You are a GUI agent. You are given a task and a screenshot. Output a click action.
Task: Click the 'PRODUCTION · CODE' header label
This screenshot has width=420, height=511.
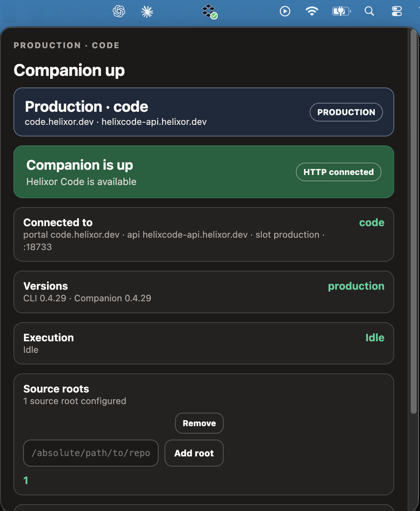(67, 45)
